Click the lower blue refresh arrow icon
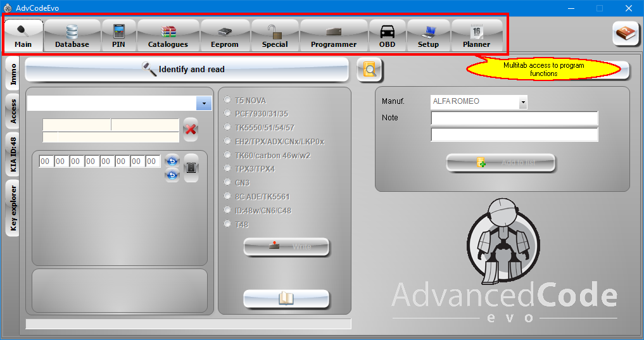Image resolution: width=644 pixels, height=340 pixels. pyautogui.click(x=172, y=175)
